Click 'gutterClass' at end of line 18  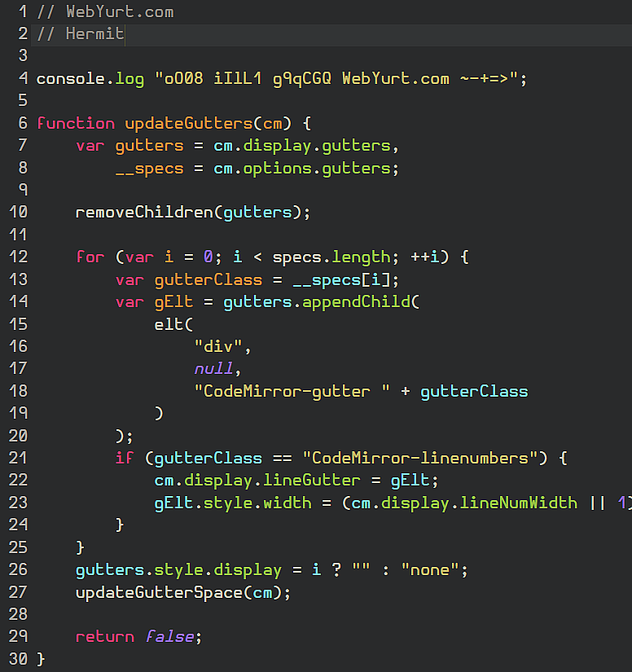(474, 392)
